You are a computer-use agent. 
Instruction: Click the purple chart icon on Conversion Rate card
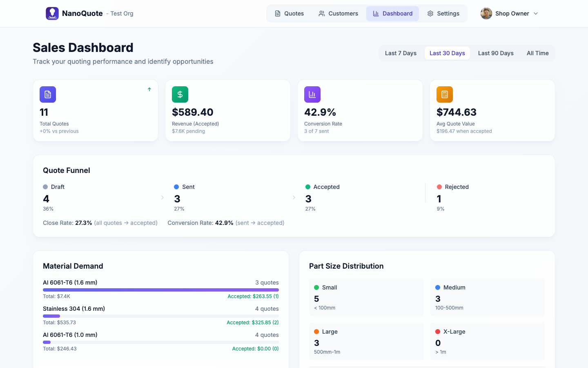pos(312,94)
